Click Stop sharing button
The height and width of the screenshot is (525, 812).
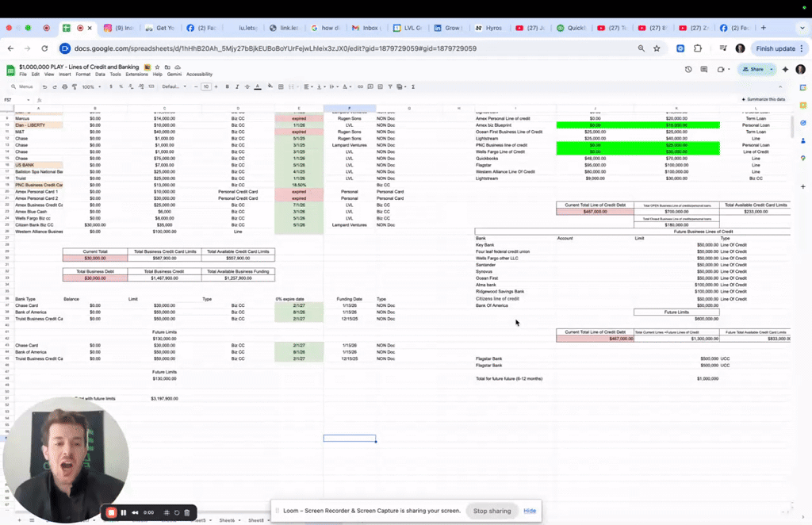[x=492, y=511]
